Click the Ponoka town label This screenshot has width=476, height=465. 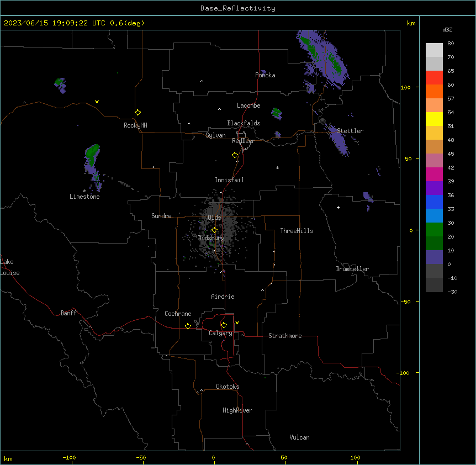click(265, 75)
